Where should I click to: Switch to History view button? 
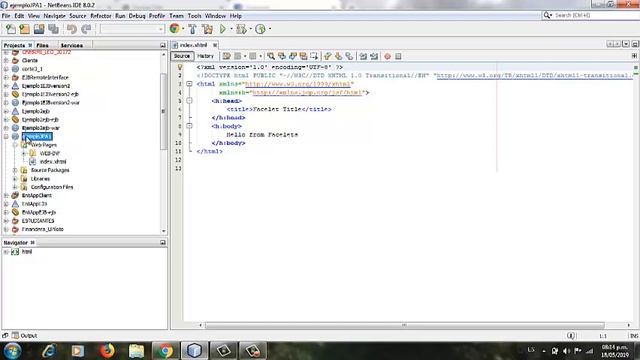205,56
